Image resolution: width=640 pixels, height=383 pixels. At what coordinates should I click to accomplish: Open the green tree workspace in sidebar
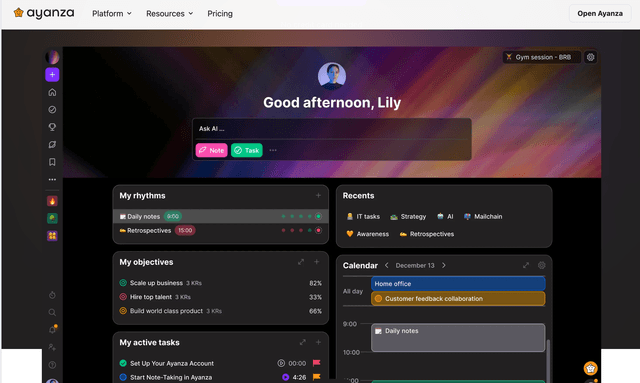(52, 218)
